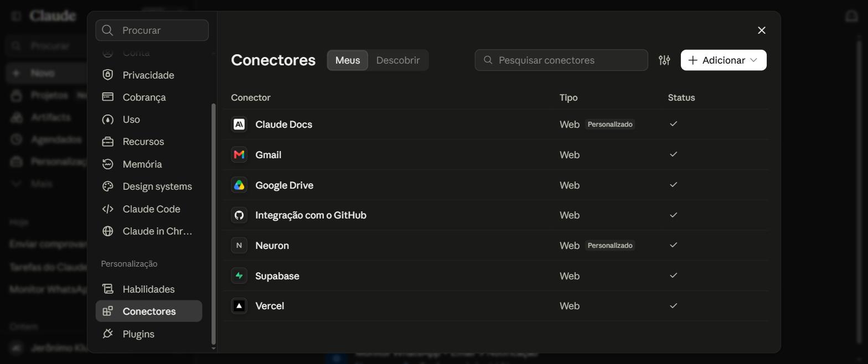Image resolution: width=868 pixels, height=364 pixels.
Task: Click the Recursos briefcase icon
Action: coord(108,142)
